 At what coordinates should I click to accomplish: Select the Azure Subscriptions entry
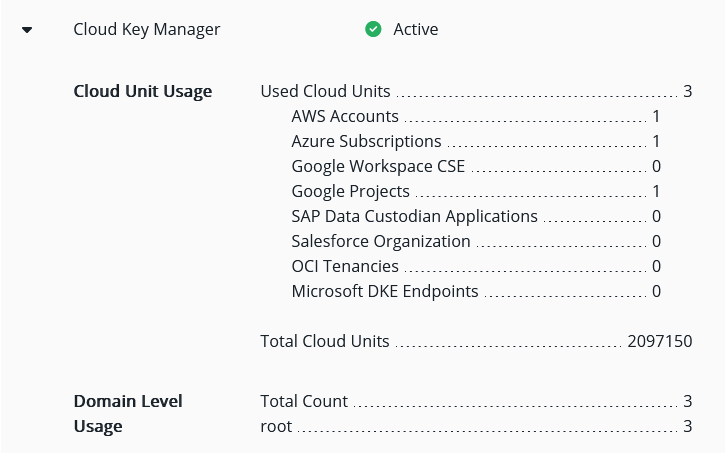[x=366, y=141]
